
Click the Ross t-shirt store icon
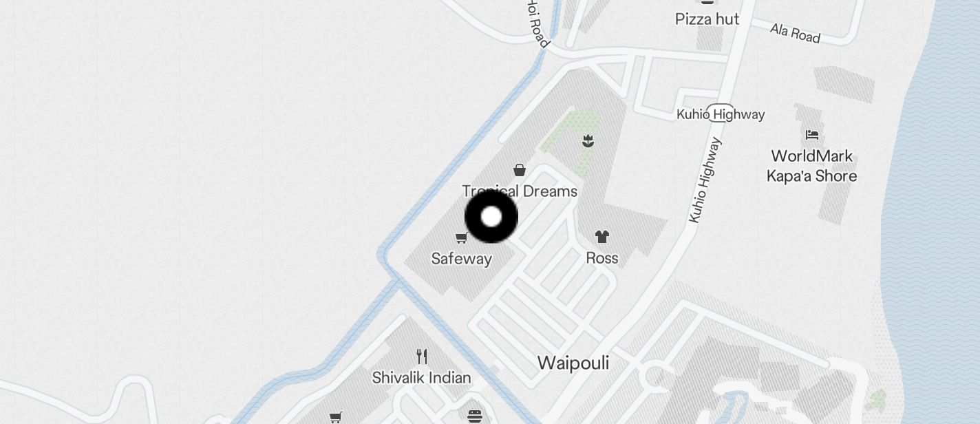pos(602,237)
